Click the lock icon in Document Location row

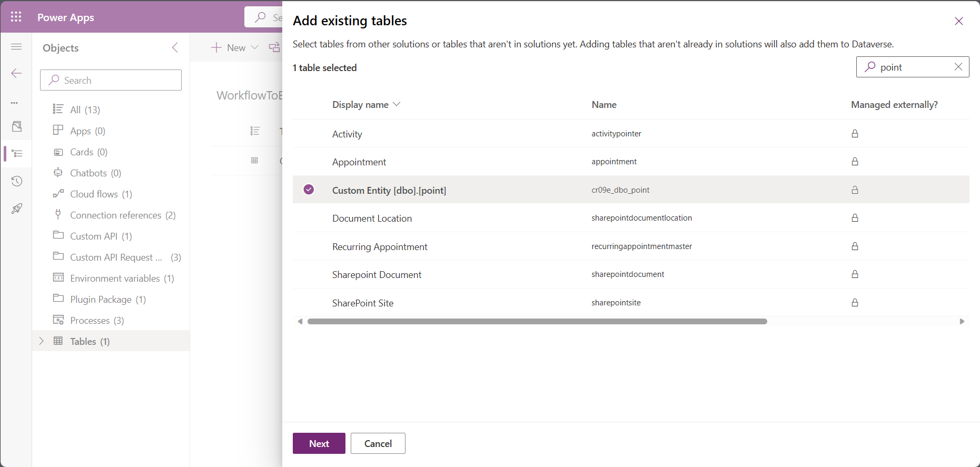(855, 218)
